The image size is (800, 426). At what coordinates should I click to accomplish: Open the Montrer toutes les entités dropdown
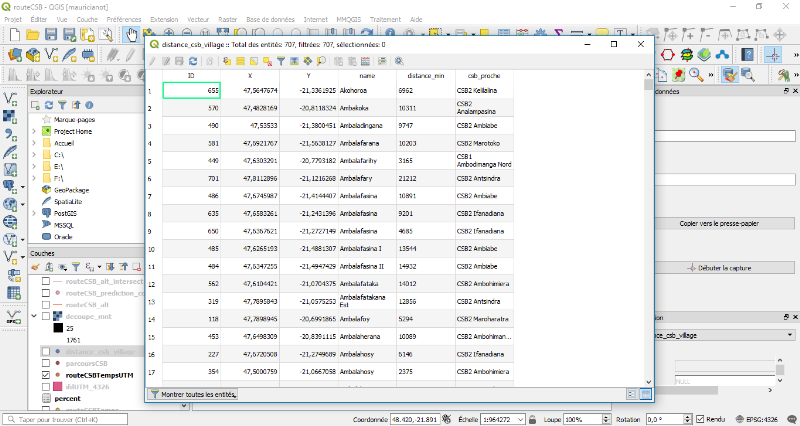(x=195, y=395)
